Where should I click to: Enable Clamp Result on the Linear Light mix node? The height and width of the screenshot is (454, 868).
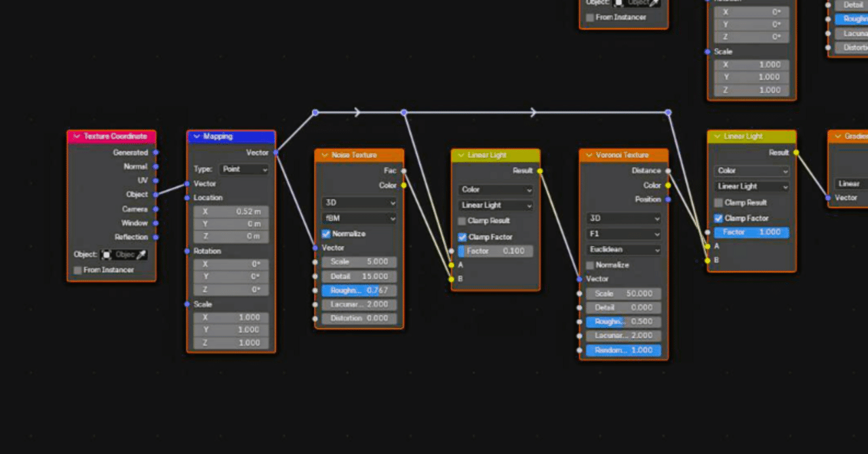[x=461, y=220]
